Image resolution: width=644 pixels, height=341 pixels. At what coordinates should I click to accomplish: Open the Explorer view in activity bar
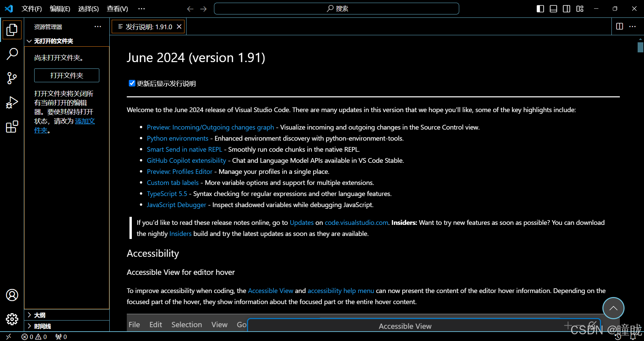click(x=12, y=30)
